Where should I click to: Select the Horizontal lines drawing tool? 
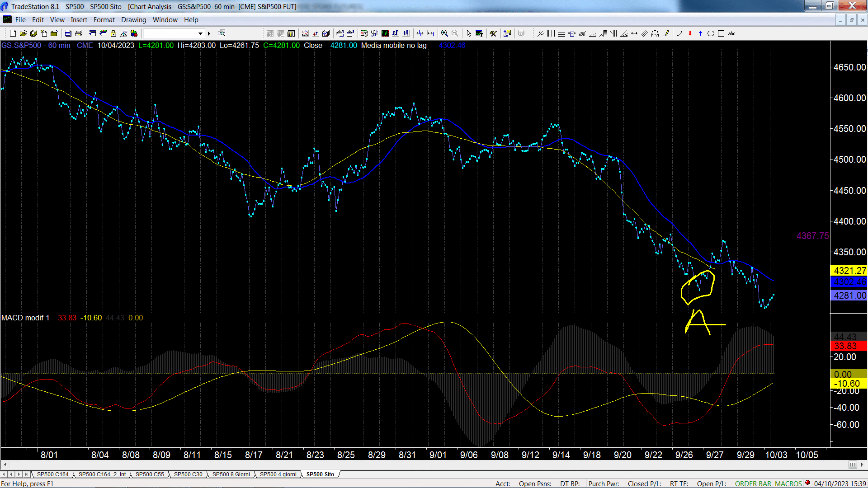[561, 33]
